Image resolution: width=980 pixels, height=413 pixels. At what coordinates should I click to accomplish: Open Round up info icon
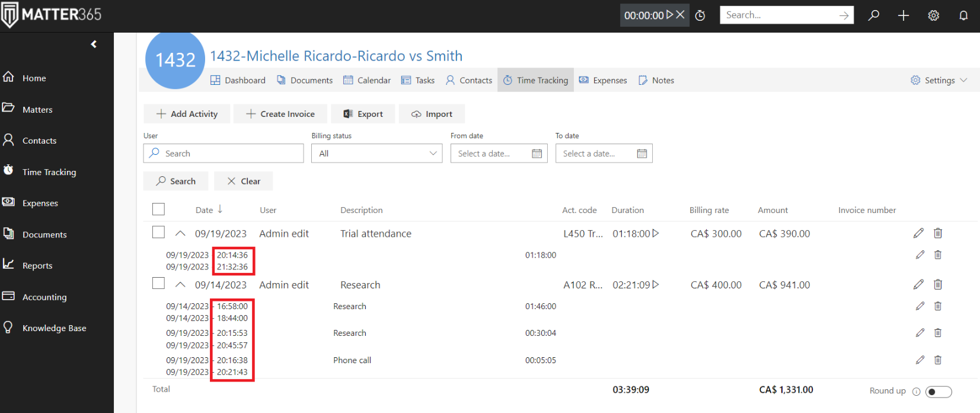[916, 391]
